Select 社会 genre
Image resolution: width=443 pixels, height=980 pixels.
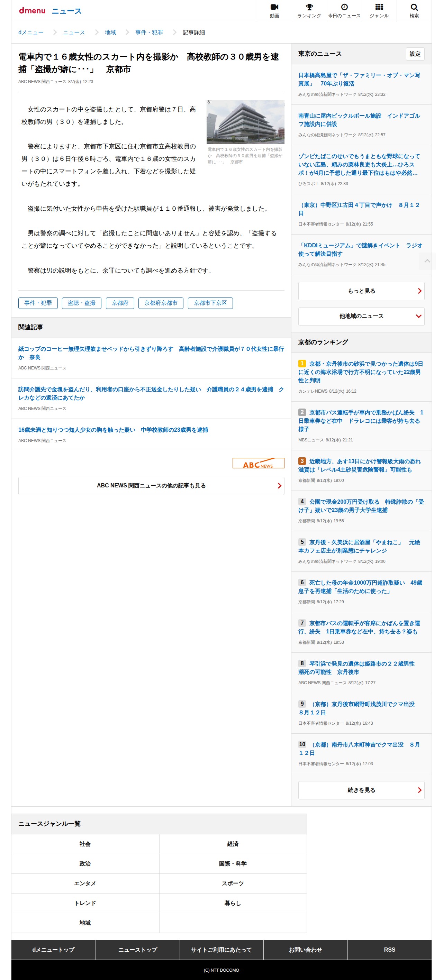(x=85, y=844)
